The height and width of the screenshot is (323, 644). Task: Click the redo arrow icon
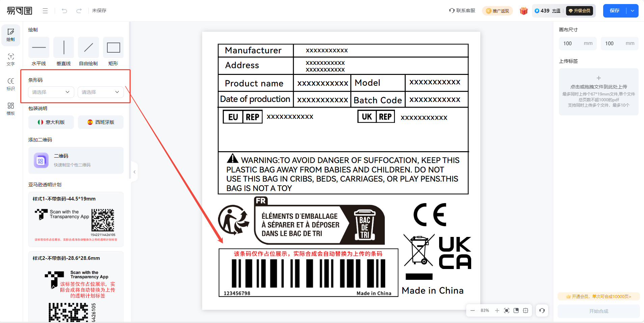(79, 11)
